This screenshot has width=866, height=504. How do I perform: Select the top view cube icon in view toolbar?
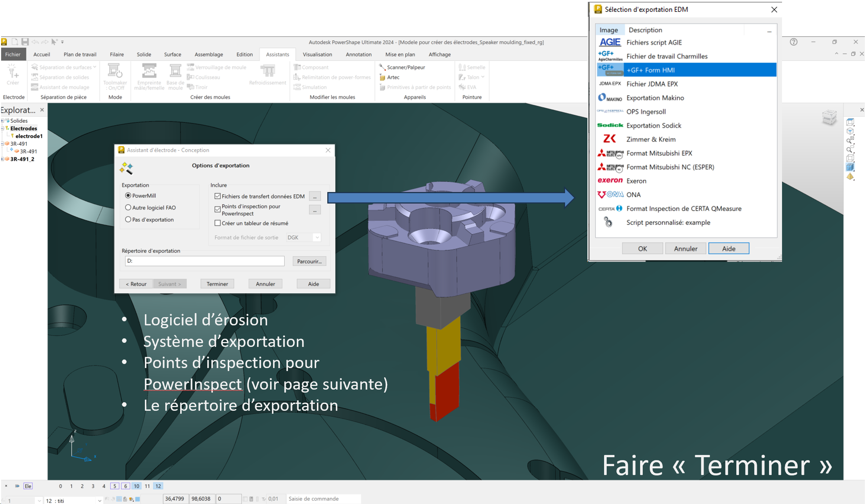coord(850,122)
